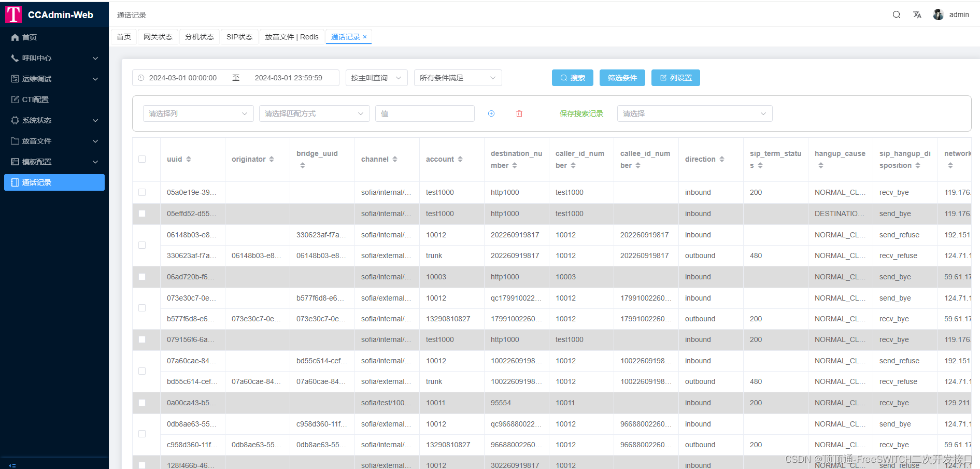Expand the 放音文件 sidebar menu
This screenshot has width=980, height=469.
click(x=54, y=141)
